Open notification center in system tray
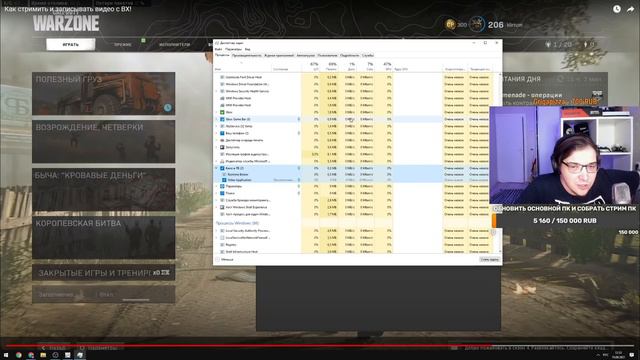The height and width of the screenshot is (360, 640). coord(632,355)
